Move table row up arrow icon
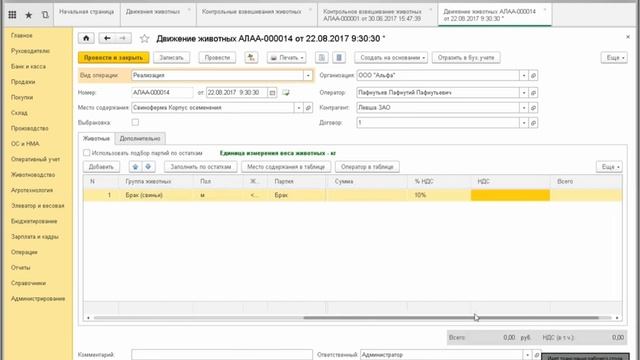The image size is (640, 360). click(x=136, y=167)
